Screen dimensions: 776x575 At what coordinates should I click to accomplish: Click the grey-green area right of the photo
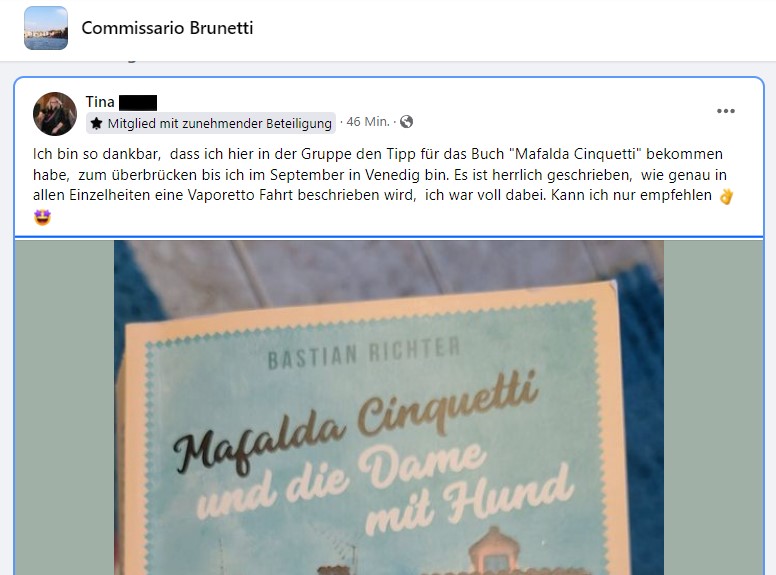click(714, 408)
